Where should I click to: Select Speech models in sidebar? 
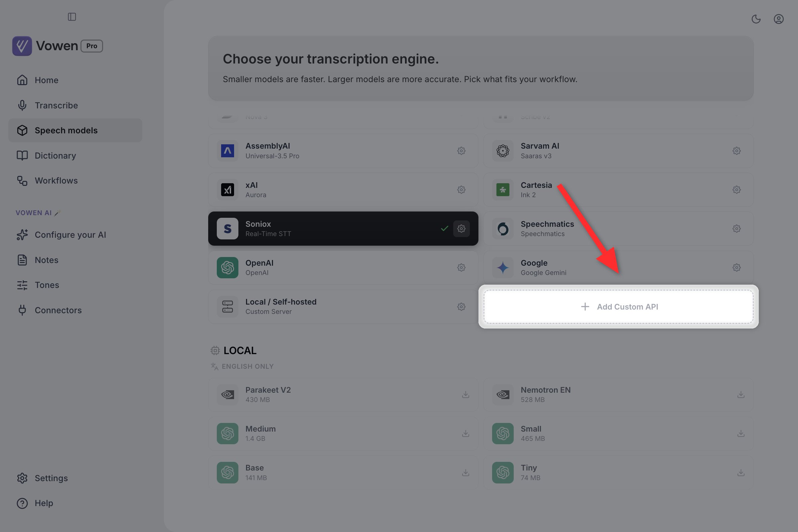[x=75, y=130]
